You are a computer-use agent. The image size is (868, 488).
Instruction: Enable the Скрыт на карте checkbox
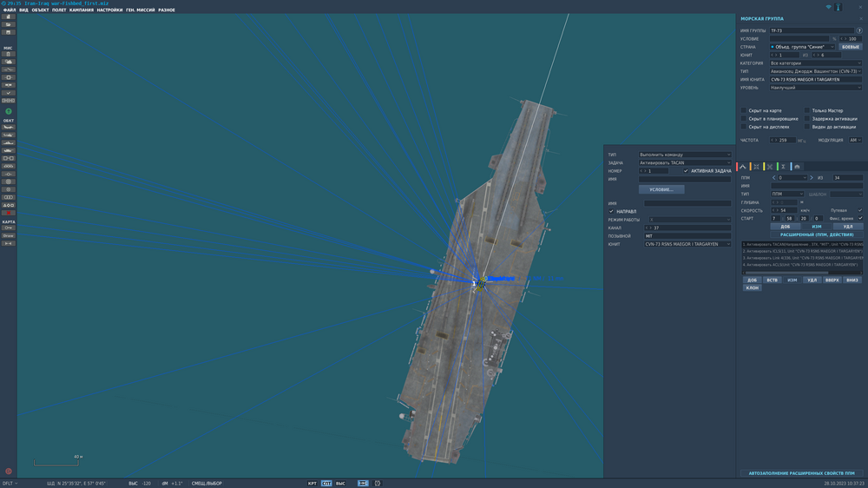click(x=744, y=111)
